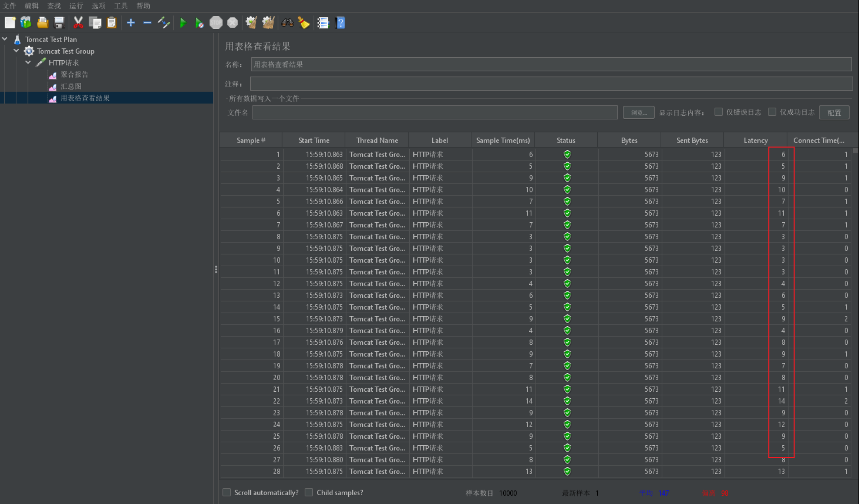Sort by Bytes column header

pyautogui.click(x=629, y=140)
